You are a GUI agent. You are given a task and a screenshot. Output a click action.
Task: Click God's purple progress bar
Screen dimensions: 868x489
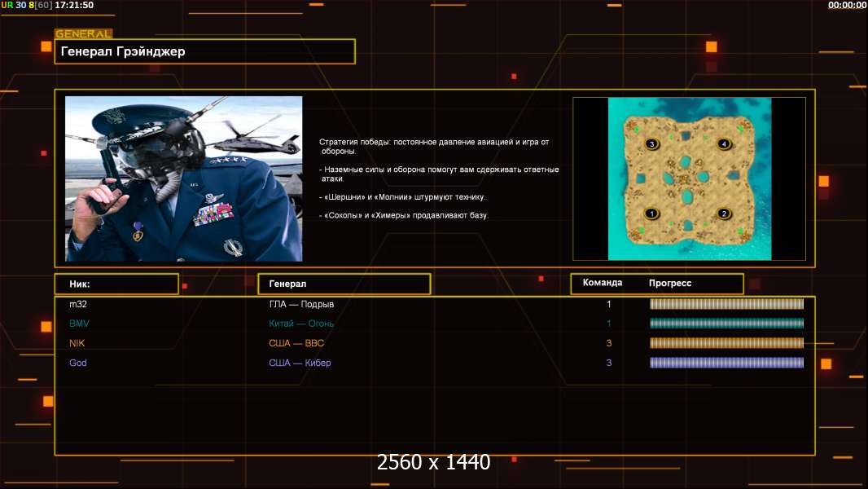pyautogui.click(x=726, y=363)
